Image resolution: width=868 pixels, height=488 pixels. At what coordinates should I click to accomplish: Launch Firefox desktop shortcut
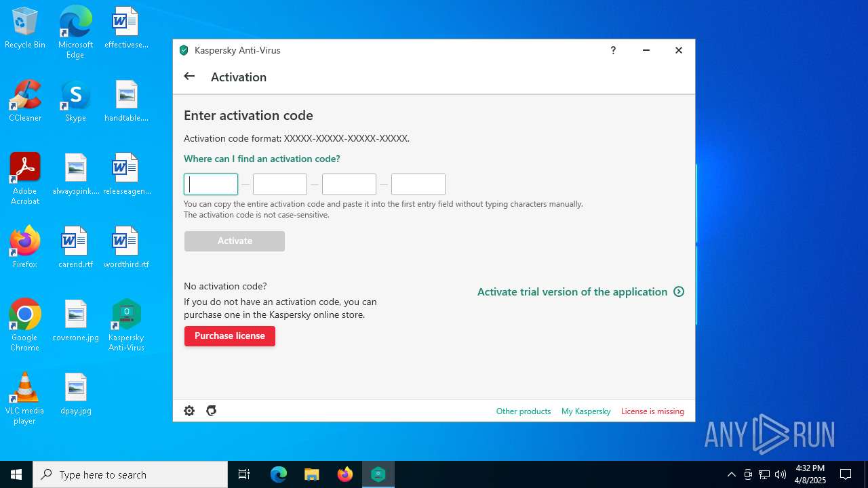coord(25,247)
